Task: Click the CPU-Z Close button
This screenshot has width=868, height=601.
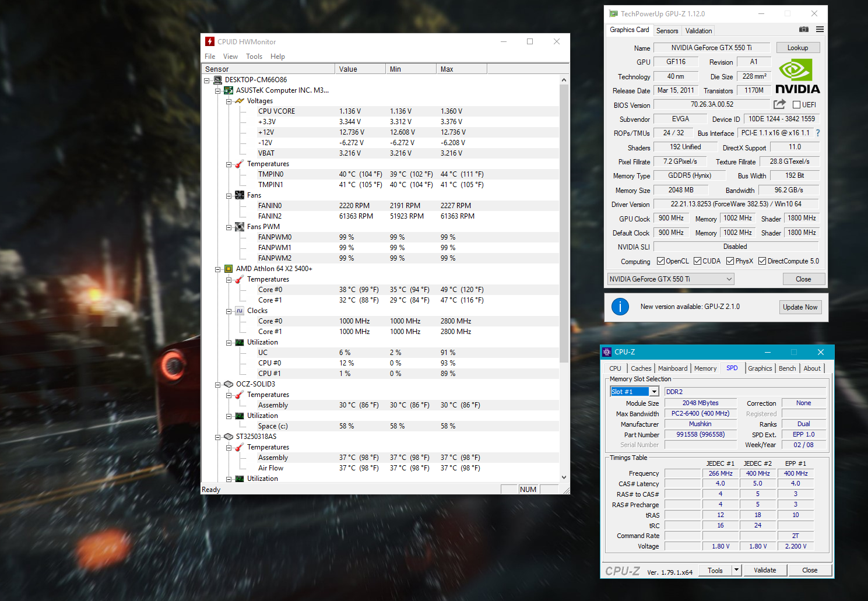Action: 810,570
